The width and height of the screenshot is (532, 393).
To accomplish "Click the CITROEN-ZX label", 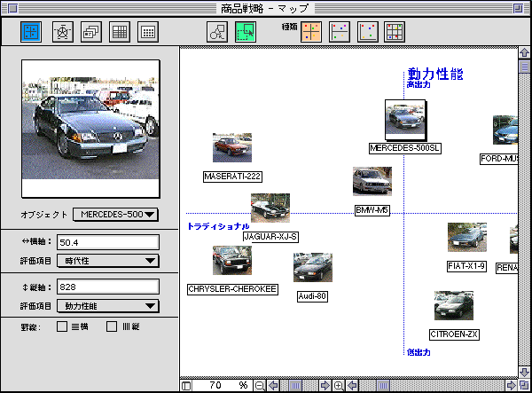I will tap(454, 334).
